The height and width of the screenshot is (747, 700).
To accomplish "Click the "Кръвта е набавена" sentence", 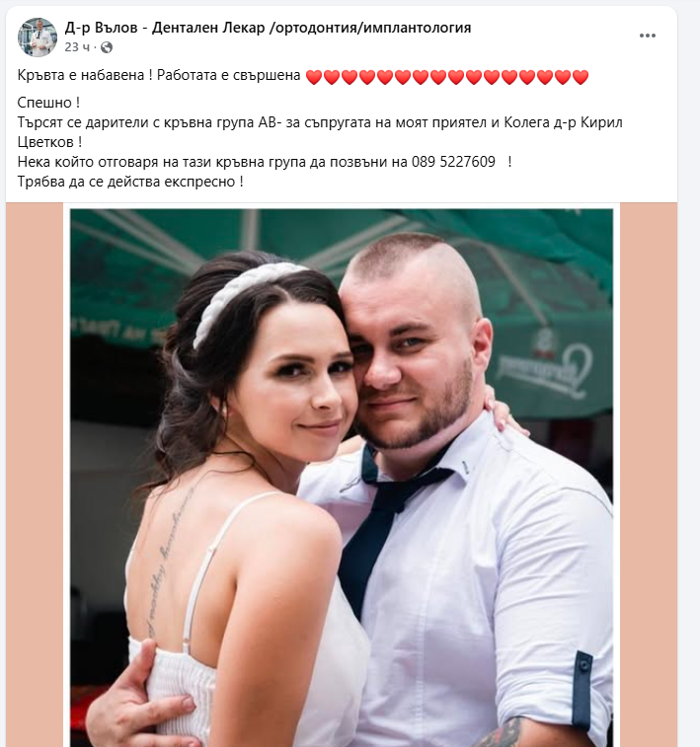I will [81, 75].
